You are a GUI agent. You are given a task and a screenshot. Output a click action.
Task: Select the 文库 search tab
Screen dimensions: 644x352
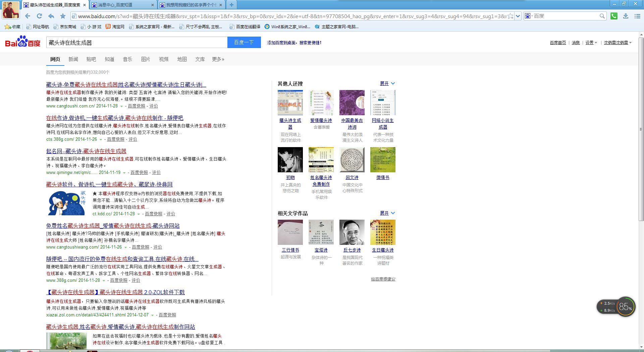click(200, 59)
